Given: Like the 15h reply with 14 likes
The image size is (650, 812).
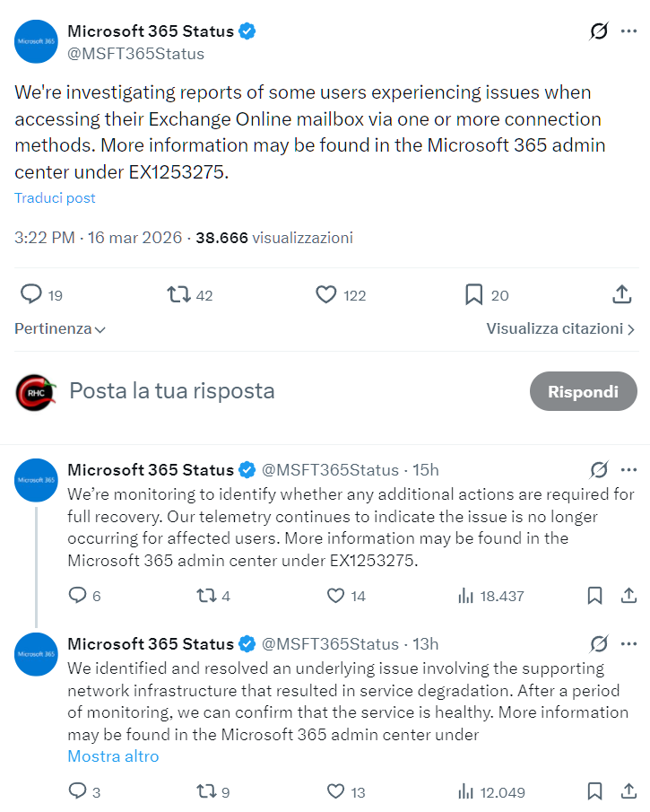Looking at the screenshot, I should (336, 596).
